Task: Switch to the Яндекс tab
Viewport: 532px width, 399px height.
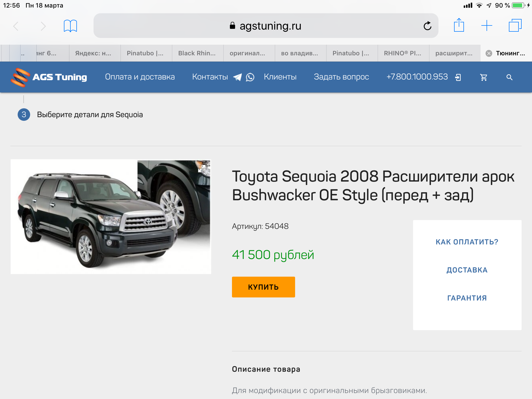Action: (x=94, y=53)
